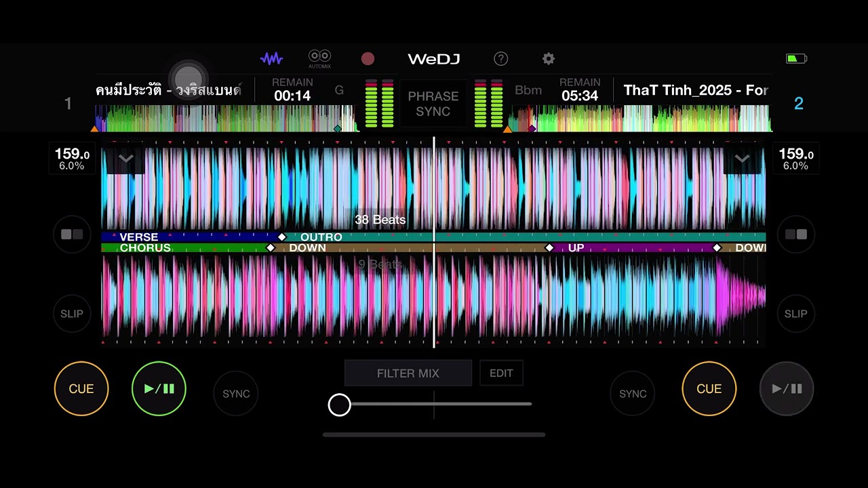The image size is (868, 488).
Task: Expand deck 1 chevron dropdown
Action: [x=125, y=160]
